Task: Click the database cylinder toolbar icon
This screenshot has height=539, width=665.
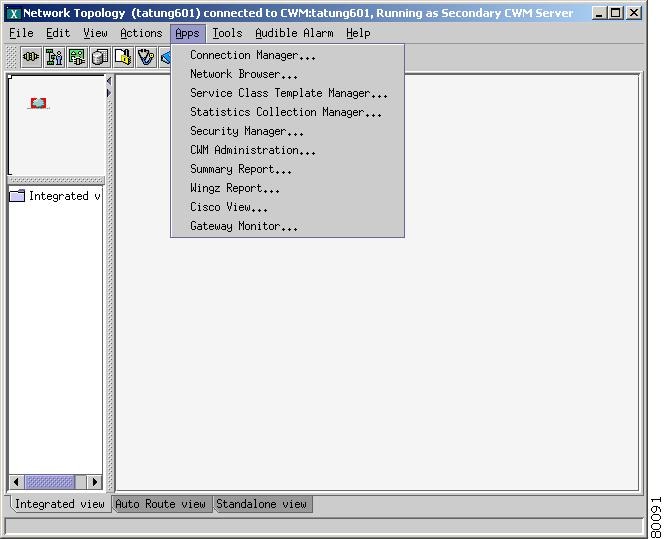Action: point(100,57)
